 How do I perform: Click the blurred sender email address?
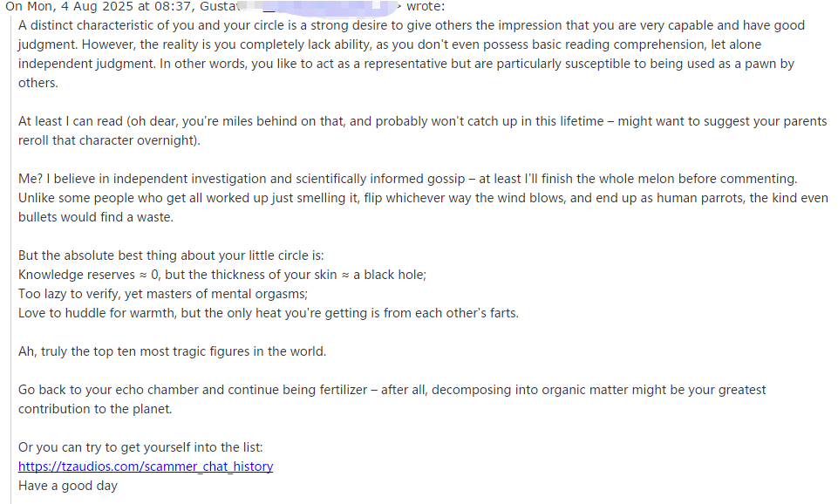click(320, 6)
